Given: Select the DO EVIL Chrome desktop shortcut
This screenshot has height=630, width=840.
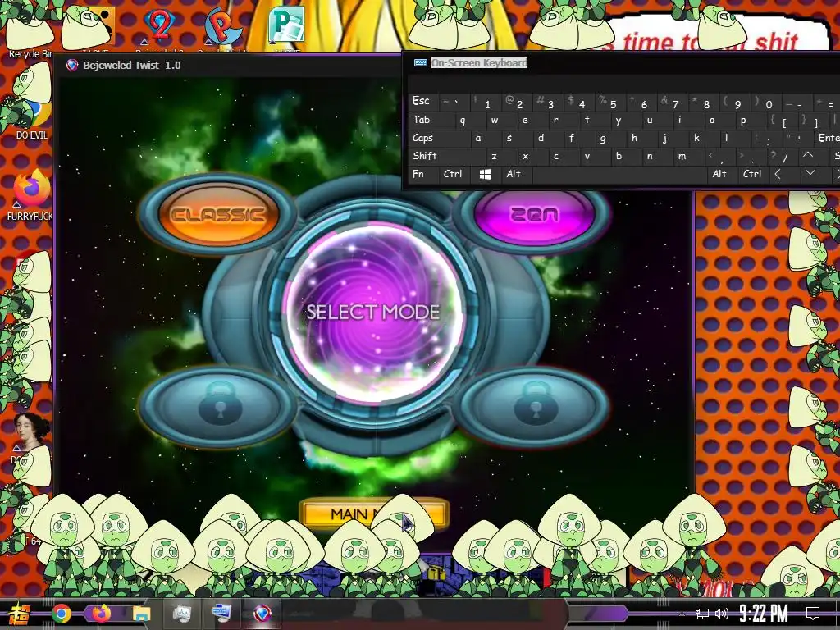Looking at the screenshot, I should (31, 119).
